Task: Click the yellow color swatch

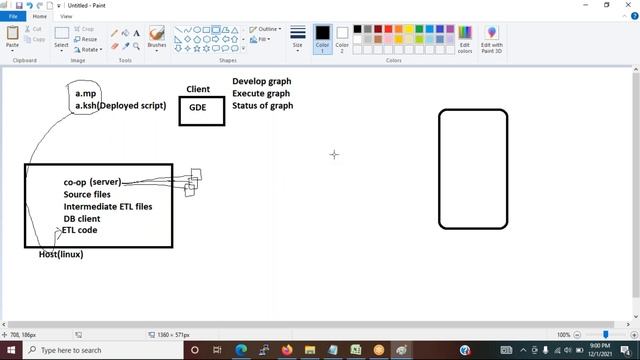Action: point(409,29)
